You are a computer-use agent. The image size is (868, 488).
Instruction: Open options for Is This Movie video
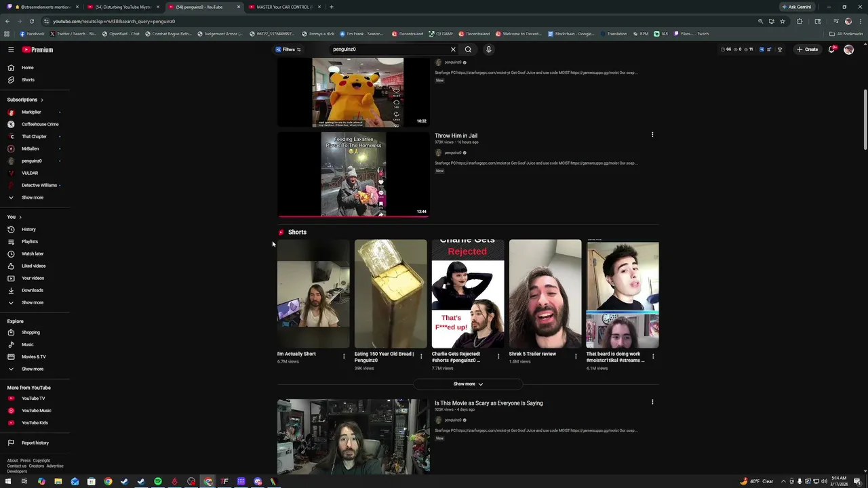(652, 402)
